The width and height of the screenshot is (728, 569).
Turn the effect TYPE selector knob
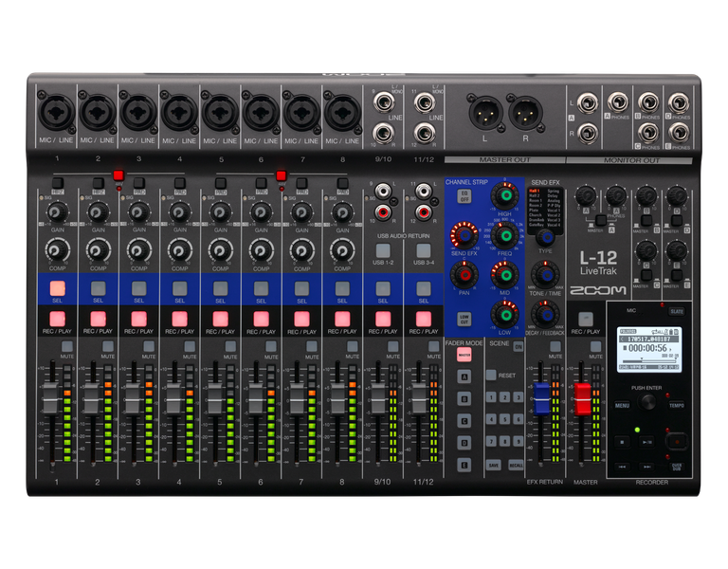click(546, 237)
